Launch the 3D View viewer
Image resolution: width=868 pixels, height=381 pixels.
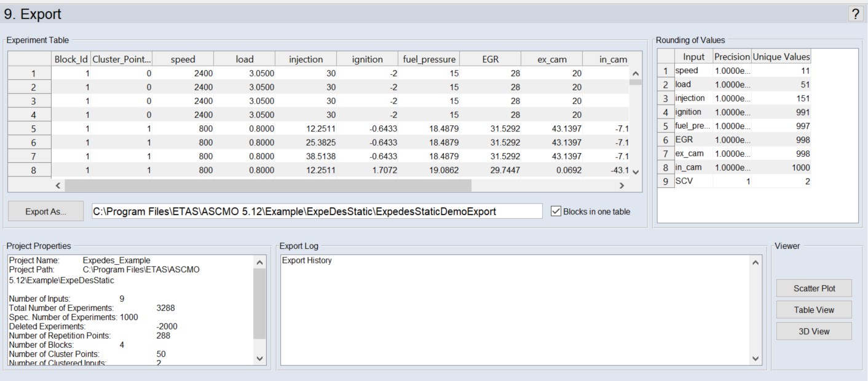[814, 331]
